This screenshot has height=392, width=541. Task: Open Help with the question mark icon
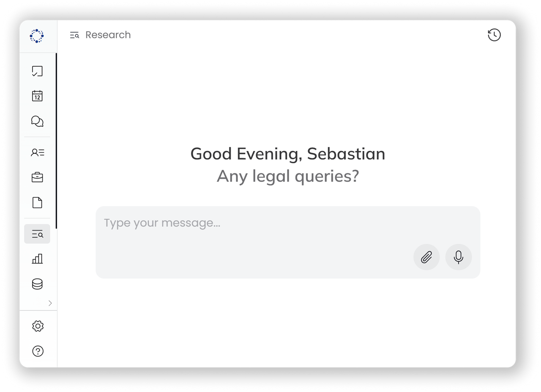[38, 351]
